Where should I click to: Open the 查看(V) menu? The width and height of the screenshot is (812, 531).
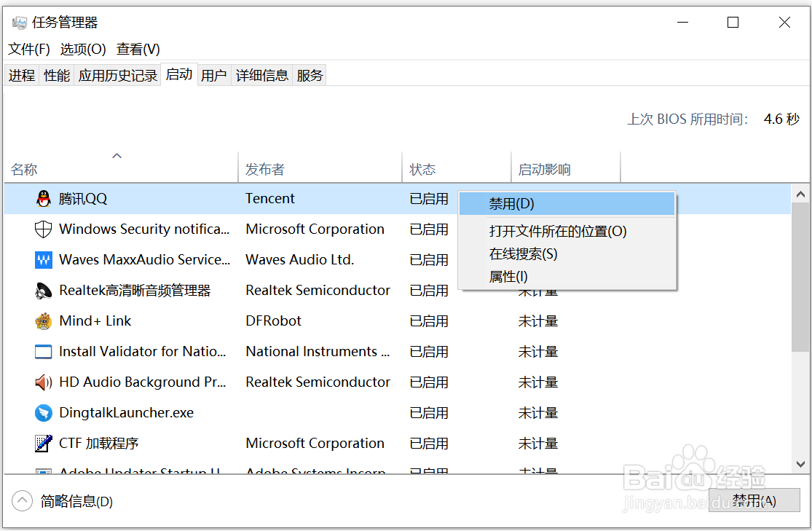click(138, 50)
